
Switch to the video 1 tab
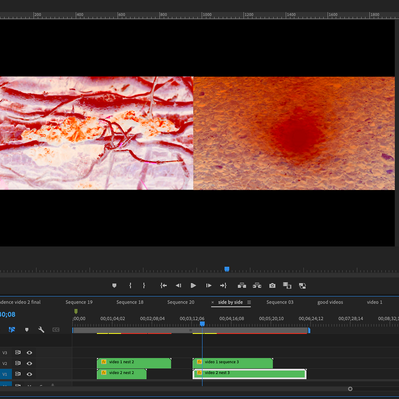[x=375, y=302]
